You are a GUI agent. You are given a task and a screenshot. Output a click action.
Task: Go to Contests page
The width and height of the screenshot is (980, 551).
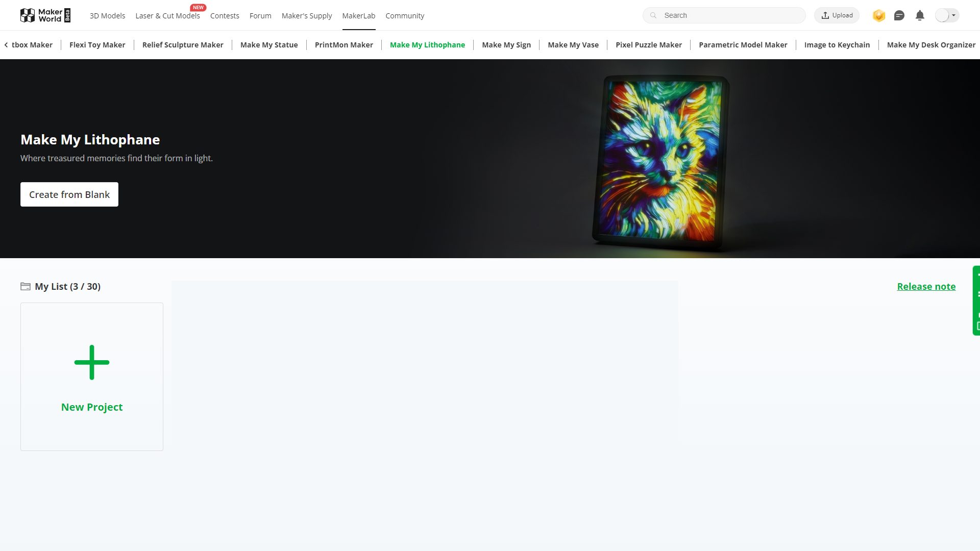click(225, 16)
